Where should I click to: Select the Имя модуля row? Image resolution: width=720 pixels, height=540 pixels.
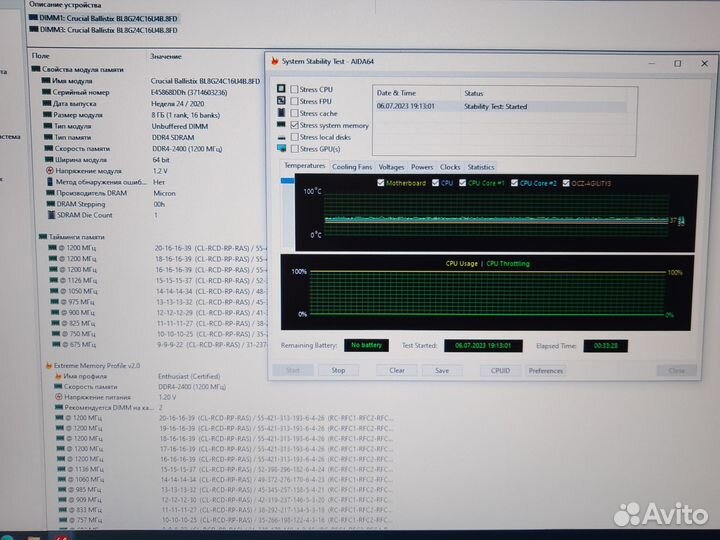click(152, 81)
